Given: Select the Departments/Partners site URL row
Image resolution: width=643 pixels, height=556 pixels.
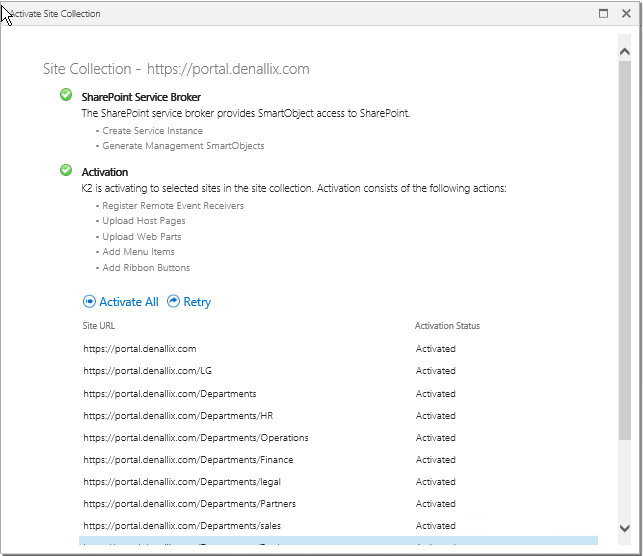Looking at the screenshot, I should pos(189,504).
